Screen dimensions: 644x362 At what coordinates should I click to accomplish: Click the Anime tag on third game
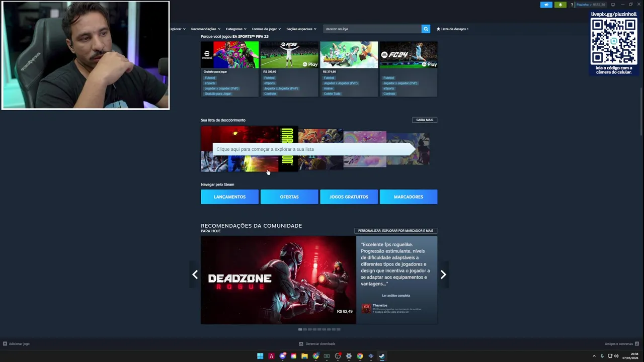coord(329,88)
